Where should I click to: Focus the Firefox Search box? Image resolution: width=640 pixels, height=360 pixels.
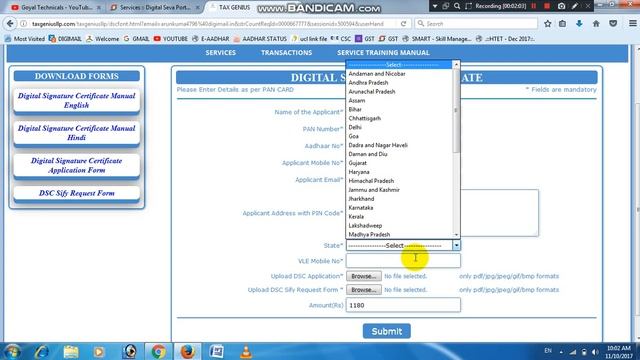(476, 24)
